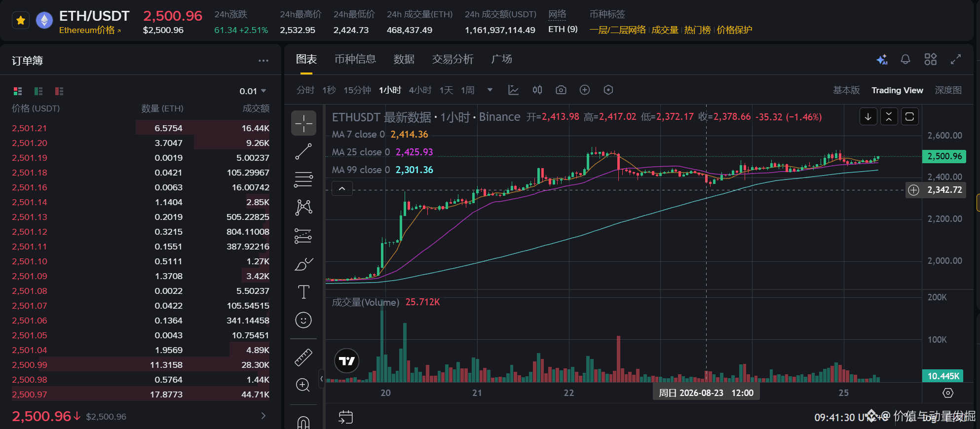Switch chart to 深度图 view
The height and width of the screenshot is (429, 980).
point(948,90)
